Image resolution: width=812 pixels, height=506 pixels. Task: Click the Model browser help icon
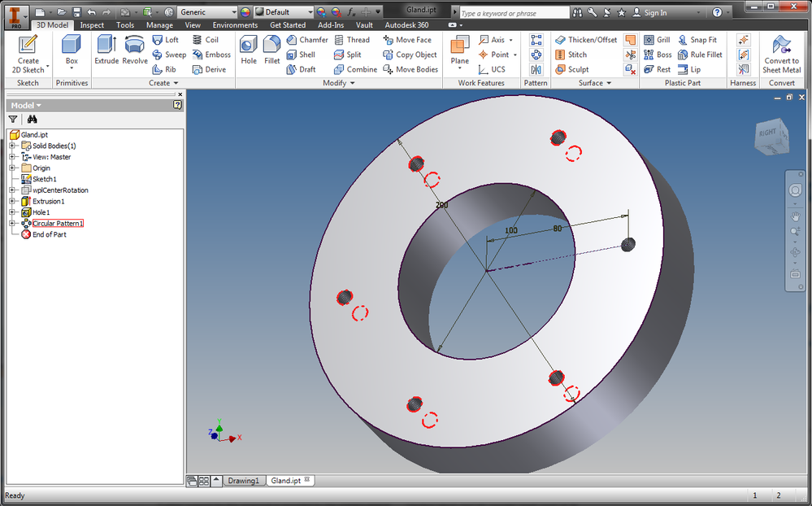point(178,105)
